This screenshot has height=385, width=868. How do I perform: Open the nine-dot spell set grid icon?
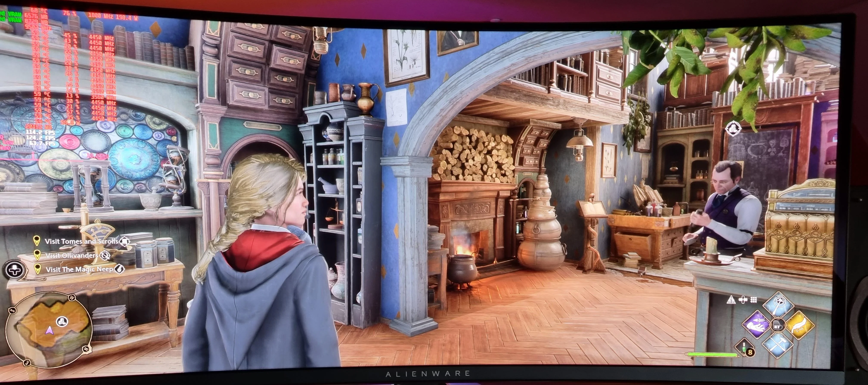(x=754, y=300)
